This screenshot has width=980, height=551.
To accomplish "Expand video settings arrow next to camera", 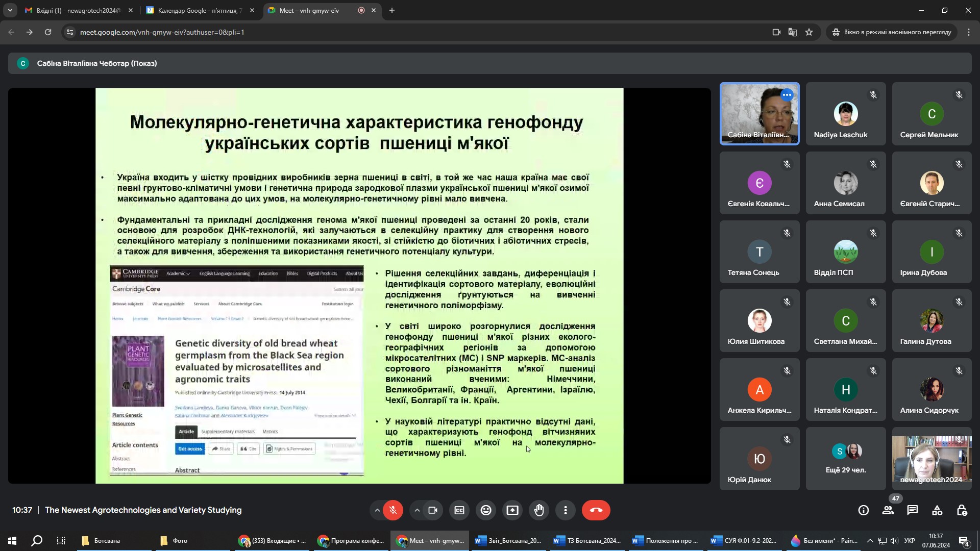I will click(x=417, y=510).
